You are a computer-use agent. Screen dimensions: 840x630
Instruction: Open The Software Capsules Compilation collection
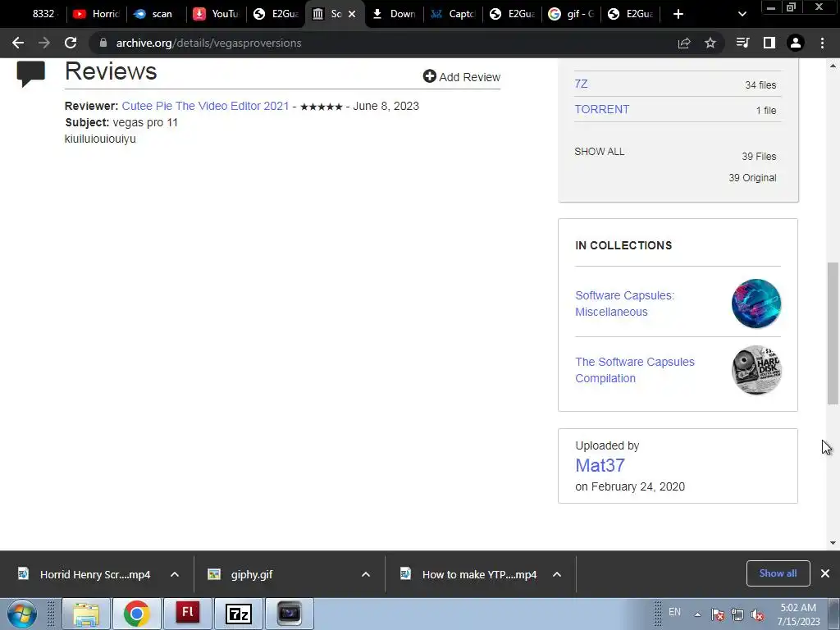[635, 370]
